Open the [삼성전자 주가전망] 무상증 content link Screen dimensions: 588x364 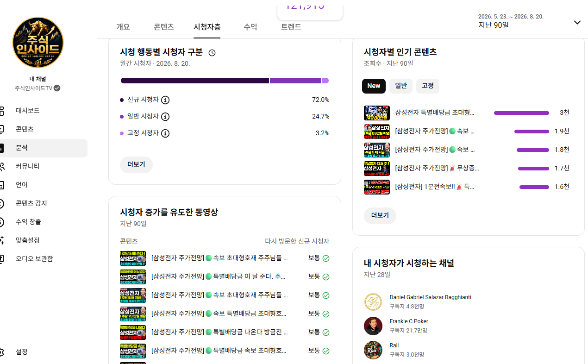tap(437, 168)
